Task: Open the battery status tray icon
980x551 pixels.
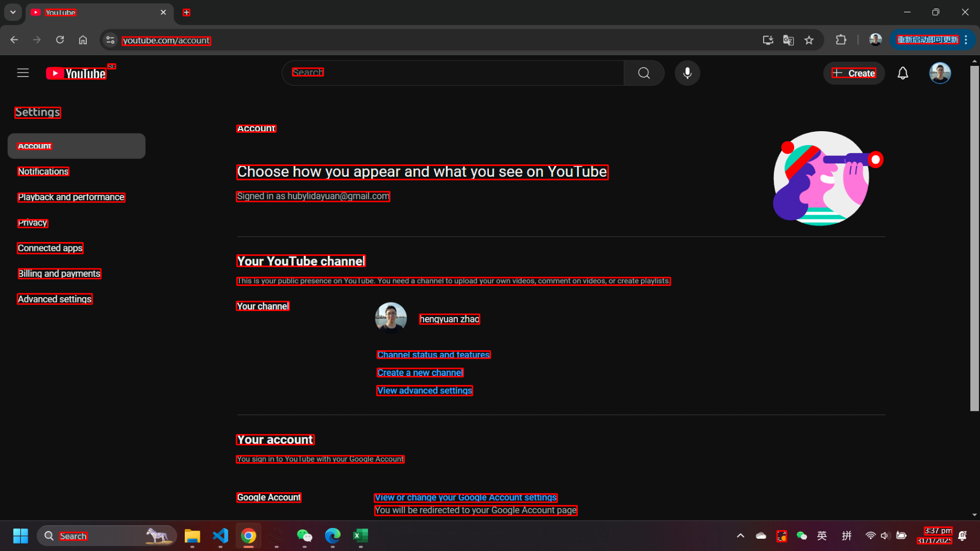Action: [901, 535]
